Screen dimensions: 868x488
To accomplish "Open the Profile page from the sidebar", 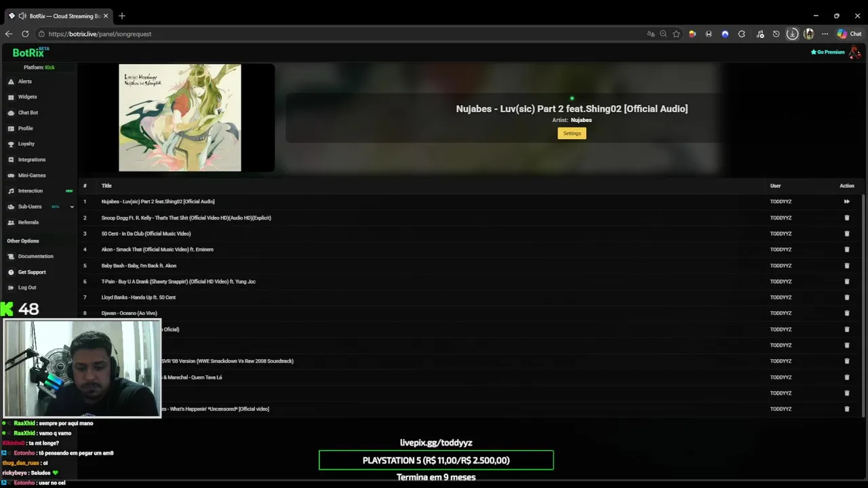I will click(x=25, y=128).
